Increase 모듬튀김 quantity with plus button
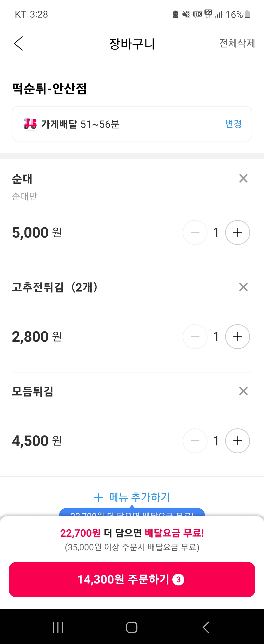 pyautogui.click(x=237, y=441)
